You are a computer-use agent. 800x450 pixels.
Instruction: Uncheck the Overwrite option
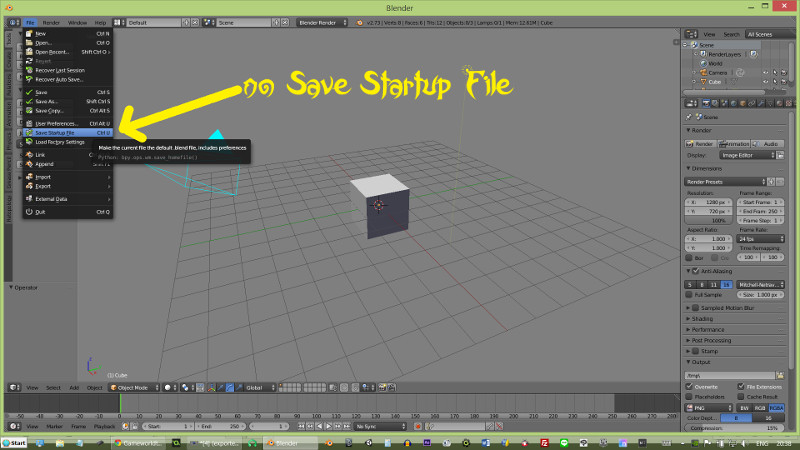pos(689,387)
